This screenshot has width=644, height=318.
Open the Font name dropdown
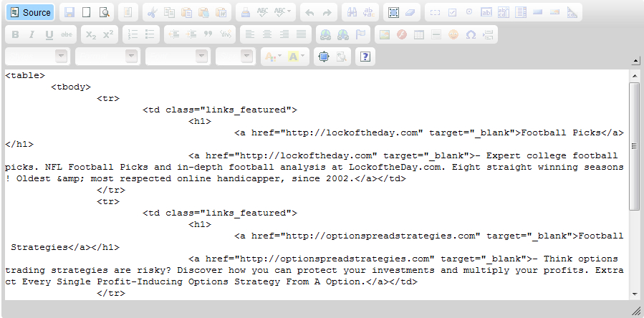tap(178, 57)
